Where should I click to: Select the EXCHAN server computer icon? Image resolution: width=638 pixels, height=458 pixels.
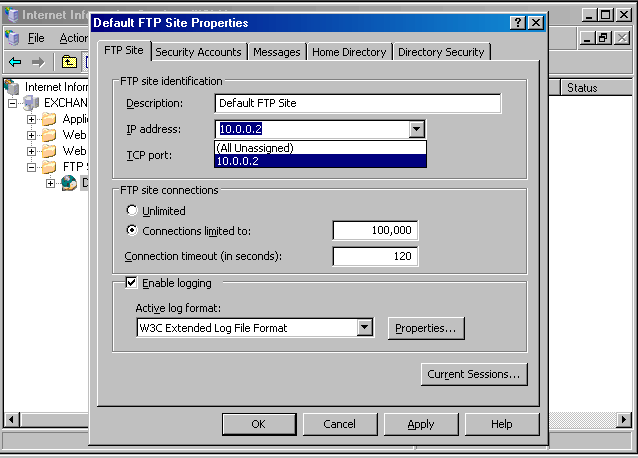[32, 103]
